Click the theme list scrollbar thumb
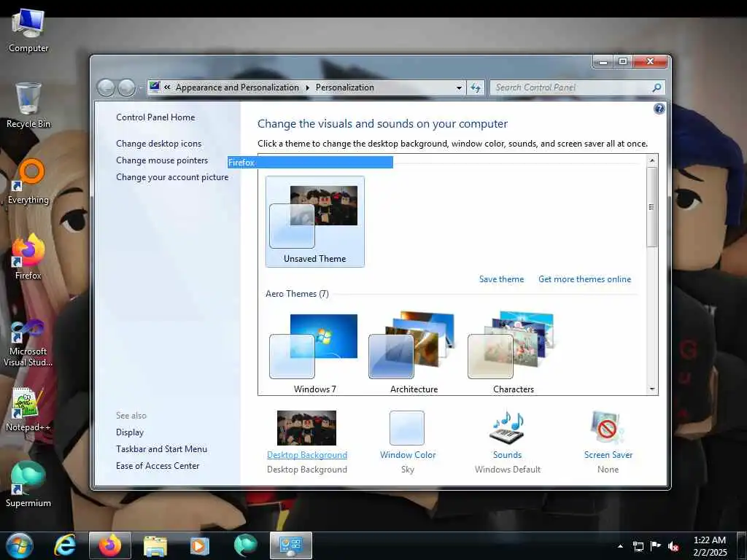 (x=651, y=206)
